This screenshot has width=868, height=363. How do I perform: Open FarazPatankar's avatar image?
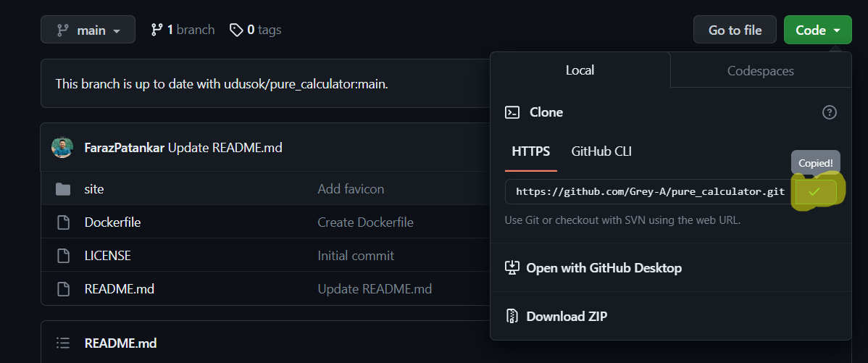point(62,148)
